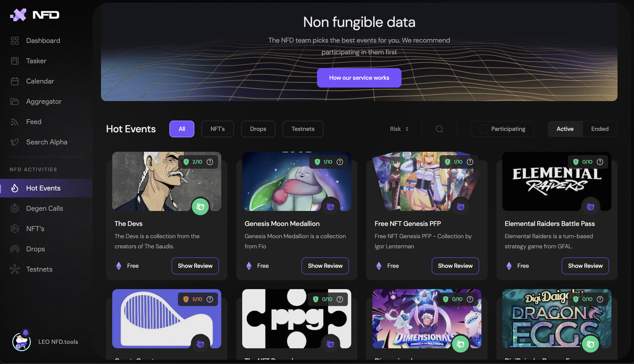Open the Dashboard sidebar icon

(x=15, y=41)
